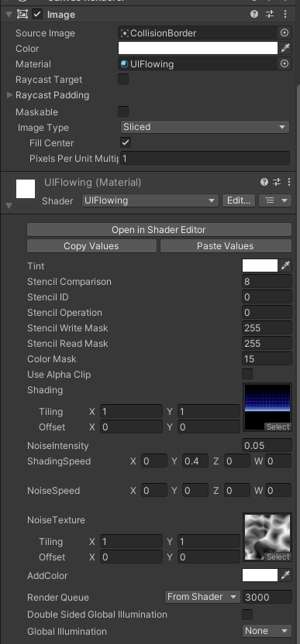300x644 pixels.
Task: Click Open in Shader Editor button
Action: click(x=159, y=230)
